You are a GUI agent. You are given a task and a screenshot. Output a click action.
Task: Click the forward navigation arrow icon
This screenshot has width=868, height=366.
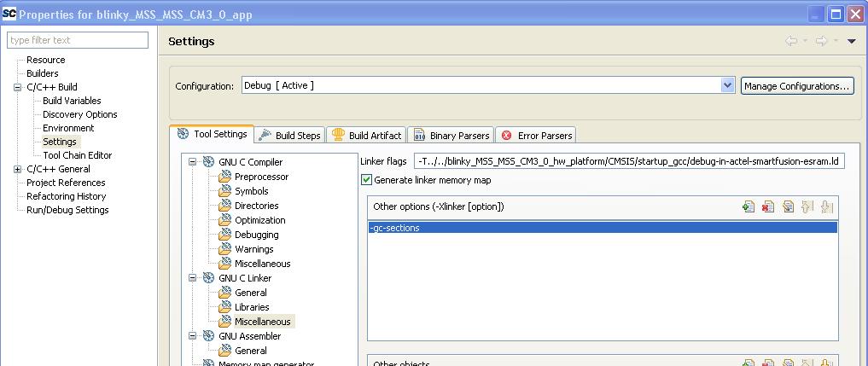point(821,41)
